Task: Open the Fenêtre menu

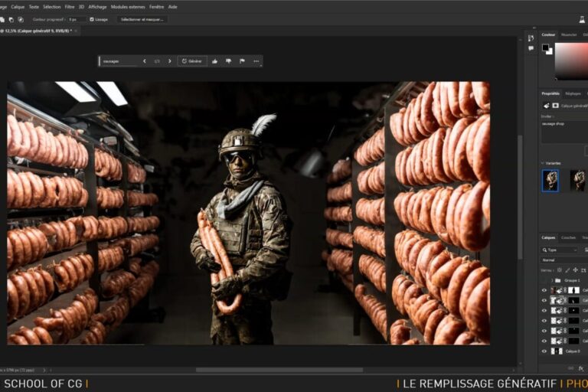Action: pyautogui.click(x=156, y=7)
